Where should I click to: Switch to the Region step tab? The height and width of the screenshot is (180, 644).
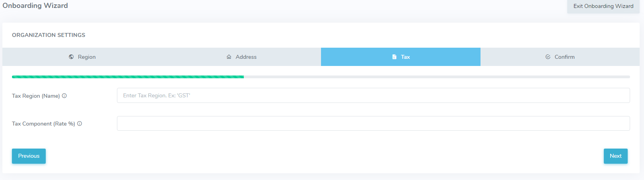(x=82, y=57)
